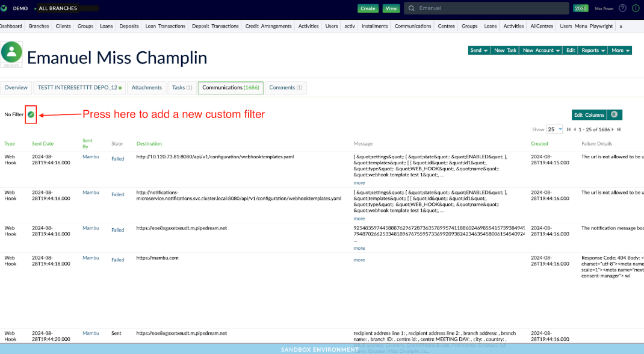644x354 pixels.
Task: Switch to the Attachments tab
Action: pos(147,88)
